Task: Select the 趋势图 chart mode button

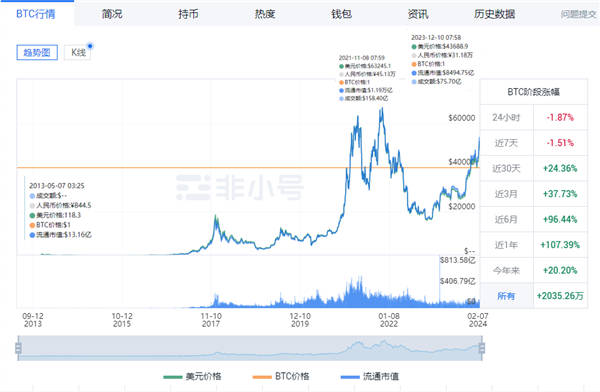Action: pyautogui.click(x=37, y=52)
